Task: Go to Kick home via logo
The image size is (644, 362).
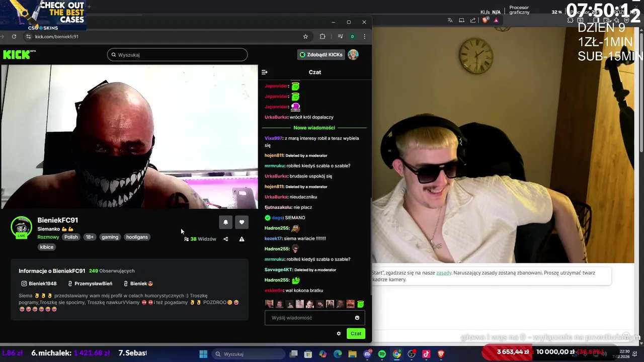Action: (19, 55)
